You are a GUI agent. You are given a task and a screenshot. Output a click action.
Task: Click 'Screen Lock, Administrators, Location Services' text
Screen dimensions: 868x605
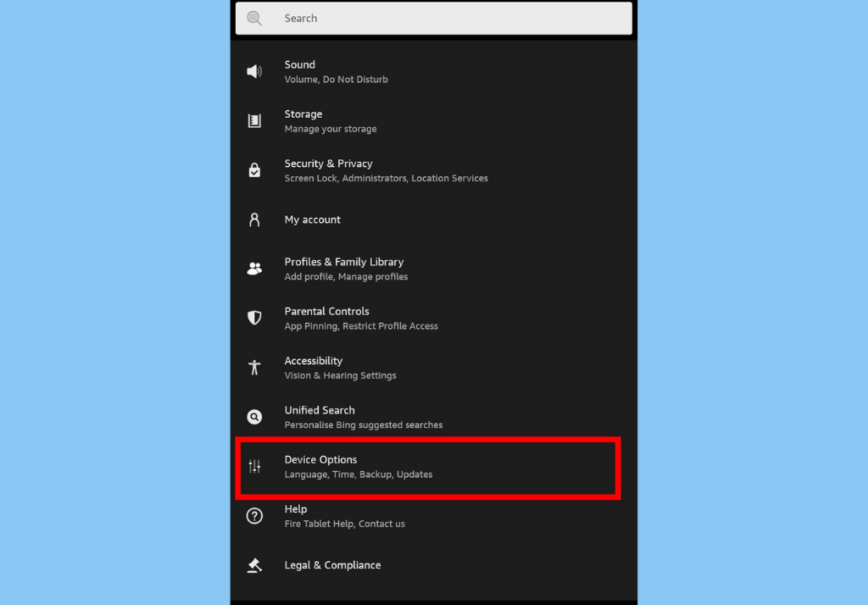[x=386, y=178]
